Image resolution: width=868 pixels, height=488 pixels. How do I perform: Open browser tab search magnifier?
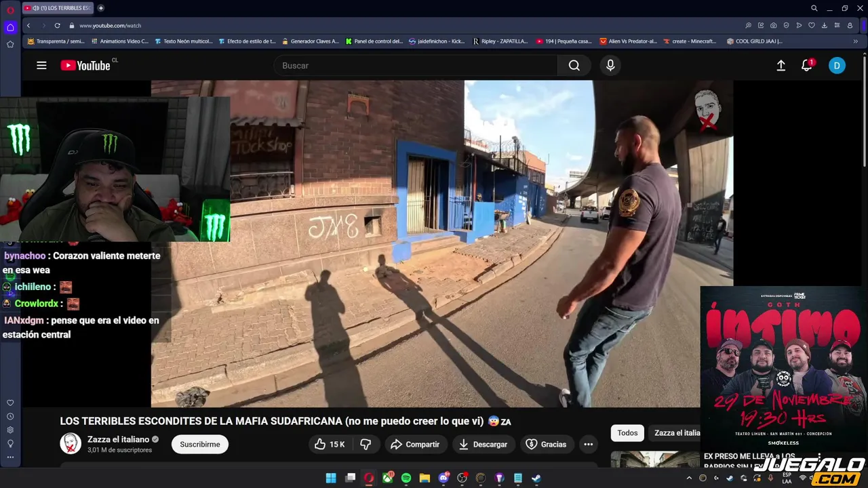814,8
